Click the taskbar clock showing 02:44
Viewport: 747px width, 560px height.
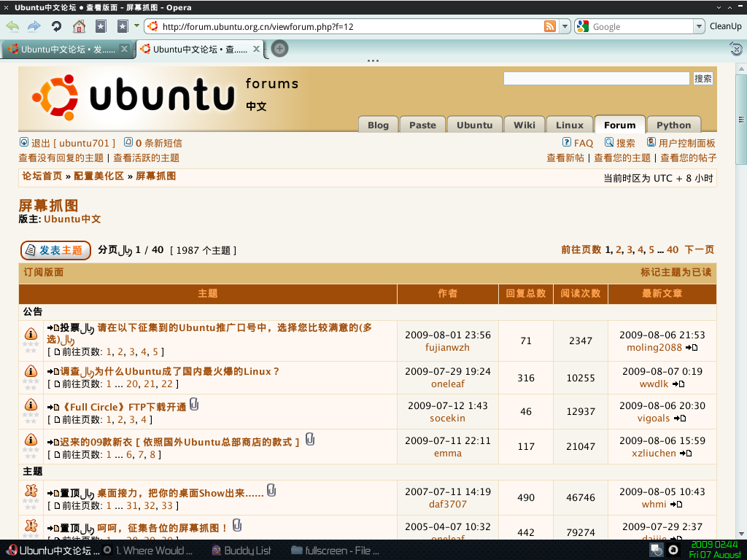[715, 549]
